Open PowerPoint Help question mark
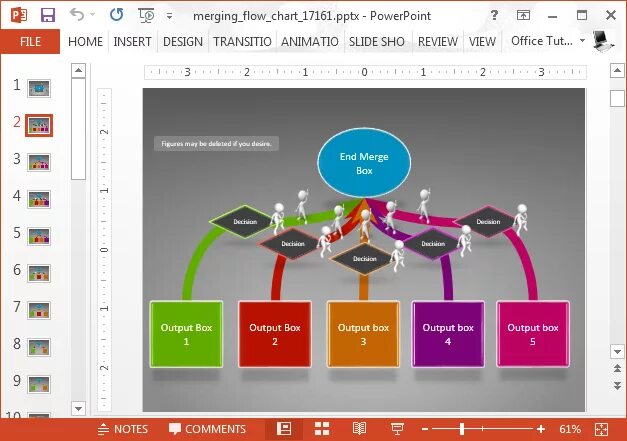The height and width of the screenshot is (441, 627). click(x=494, y=15)
